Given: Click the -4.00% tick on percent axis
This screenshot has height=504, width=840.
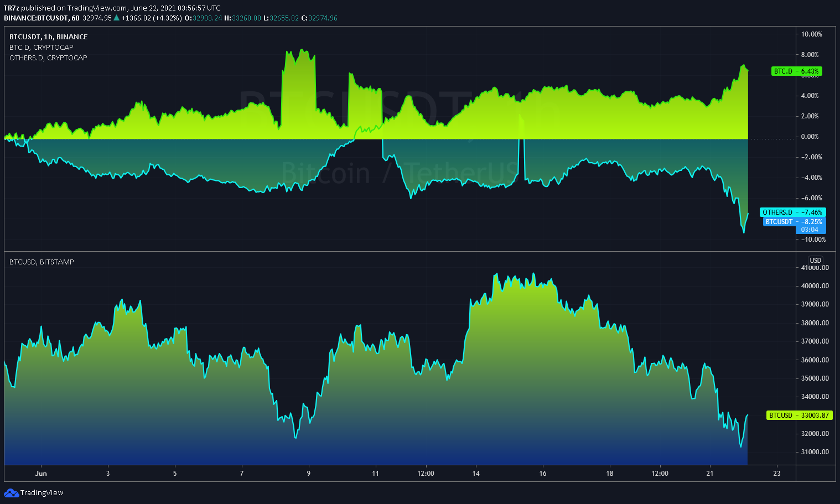Looking at the screenshot, I should click(811, 178).
